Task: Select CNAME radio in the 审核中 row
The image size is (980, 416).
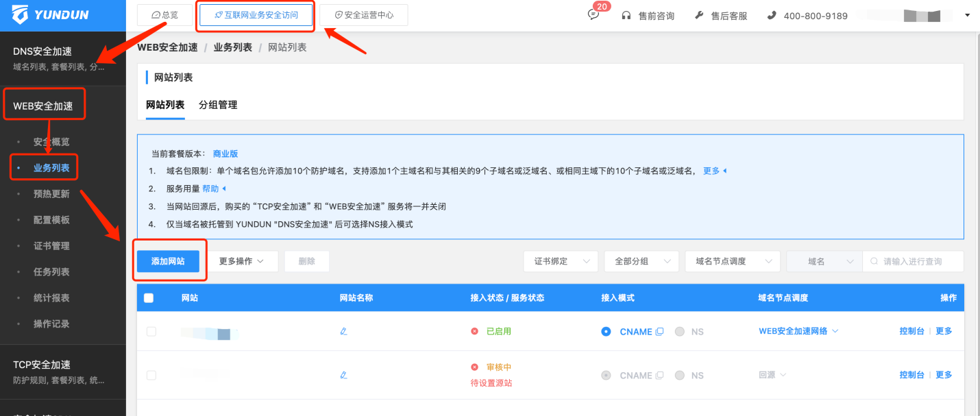Action: [x=606, y=376]
